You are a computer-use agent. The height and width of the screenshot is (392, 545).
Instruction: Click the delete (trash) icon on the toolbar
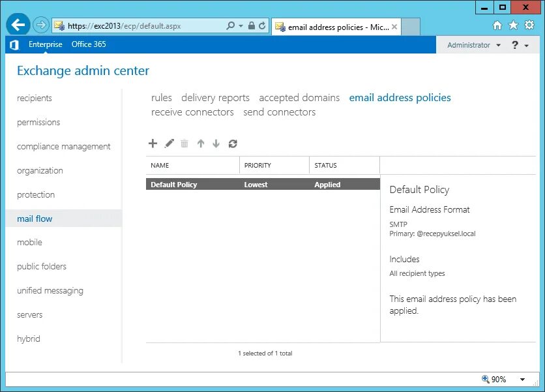tap(184, 143)
